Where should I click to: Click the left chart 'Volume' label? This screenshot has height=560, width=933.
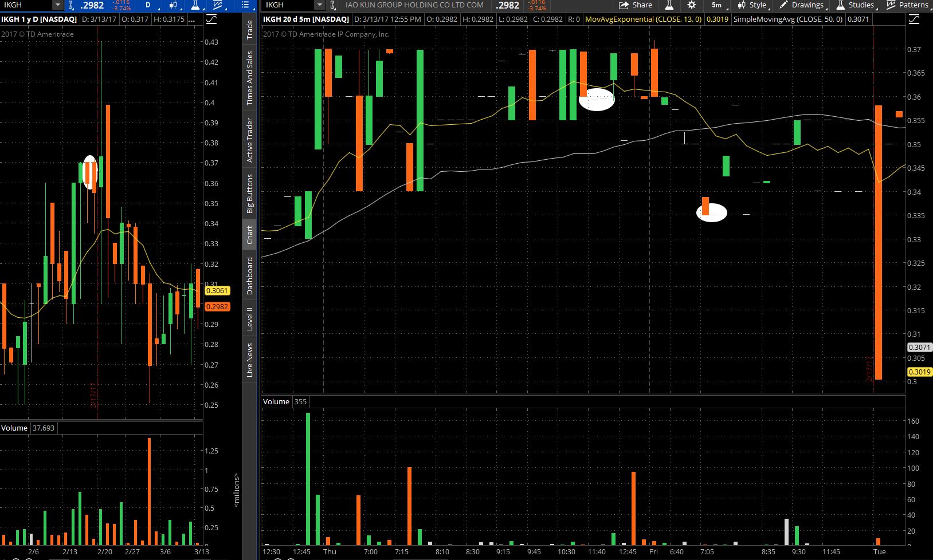(14, 428)
